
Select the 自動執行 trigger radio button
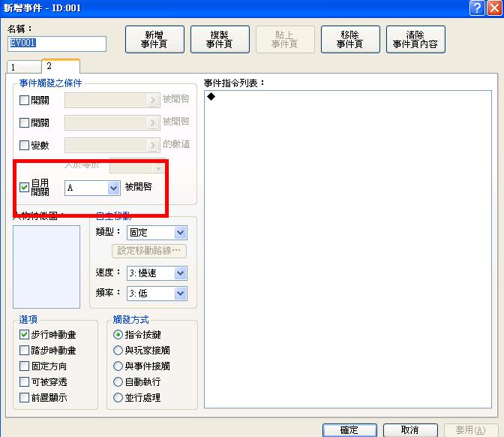pos(118,381)
